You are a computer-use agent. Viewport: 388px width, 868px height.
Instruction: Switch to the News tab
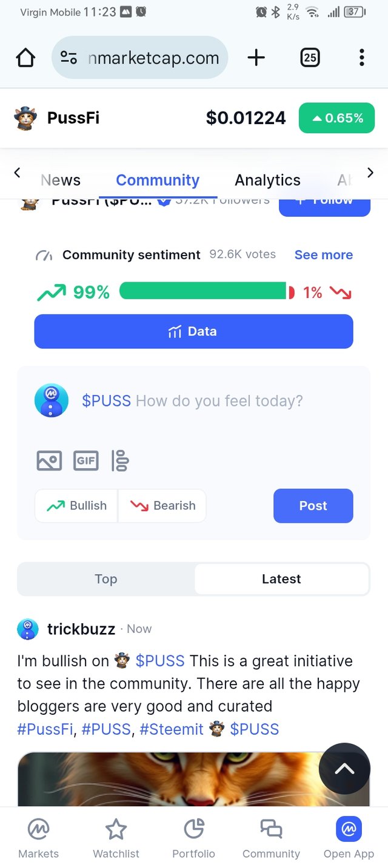click(x=61, y=181)
